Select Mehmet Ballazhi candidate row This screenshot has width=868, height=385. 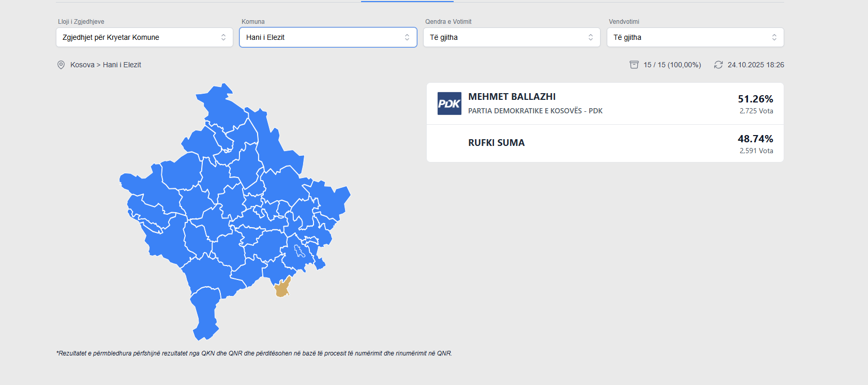(605, 103)
